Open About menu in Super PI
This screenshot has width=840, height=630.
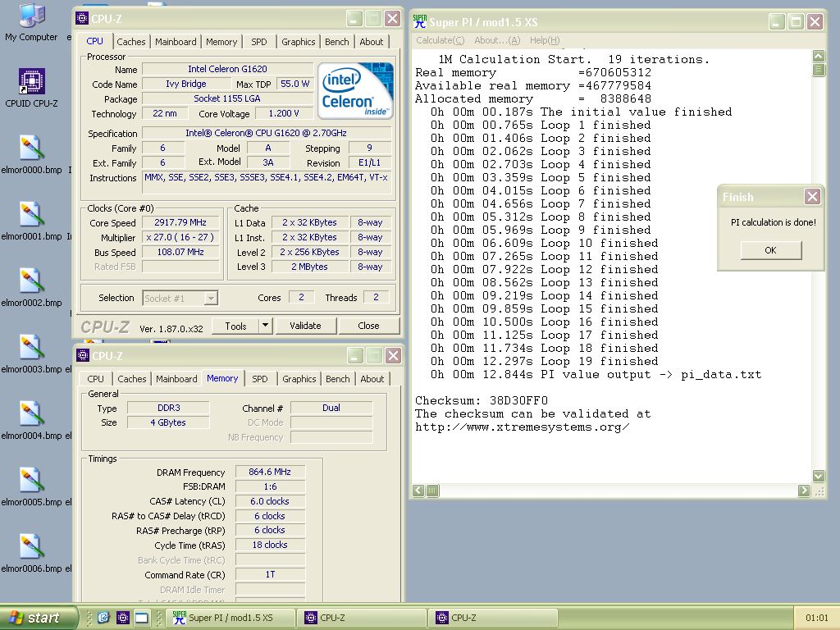point(497,40)
